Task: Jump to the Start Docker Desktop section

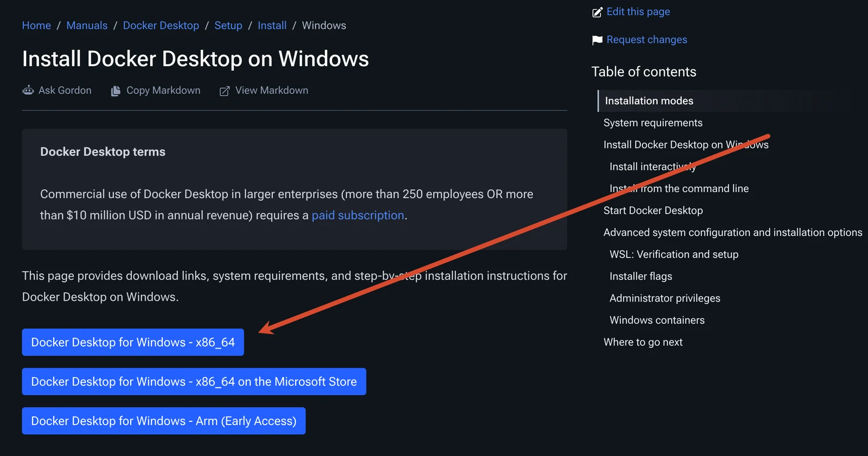Action: 653,210
